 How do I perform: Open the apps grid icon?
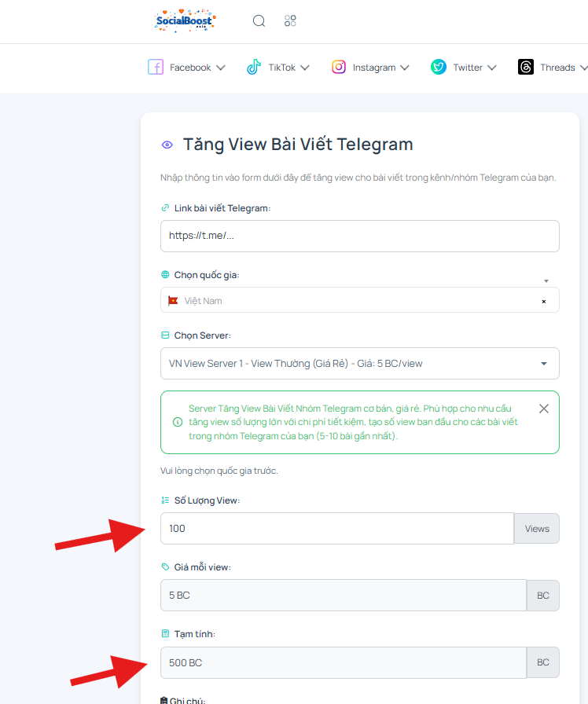(290, 20)
